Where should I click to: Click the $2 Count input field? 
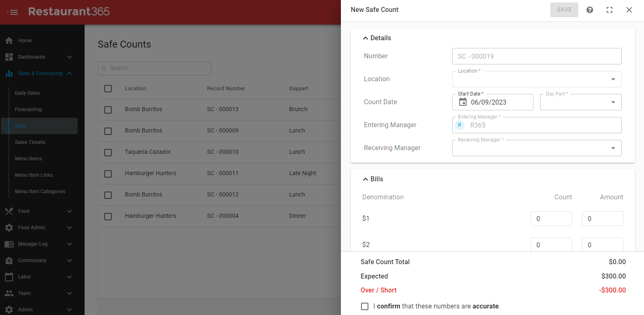click(x=551, y=245)
